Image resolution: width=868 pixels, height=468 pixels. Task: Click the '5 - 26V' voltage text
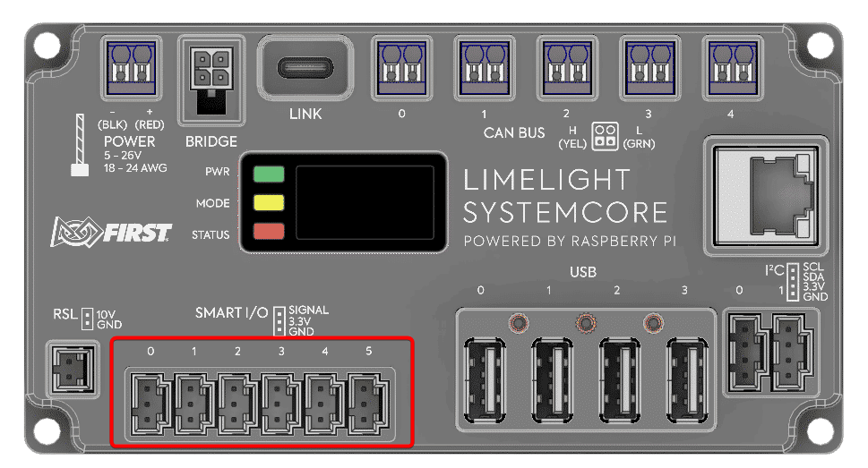[123, 156]
